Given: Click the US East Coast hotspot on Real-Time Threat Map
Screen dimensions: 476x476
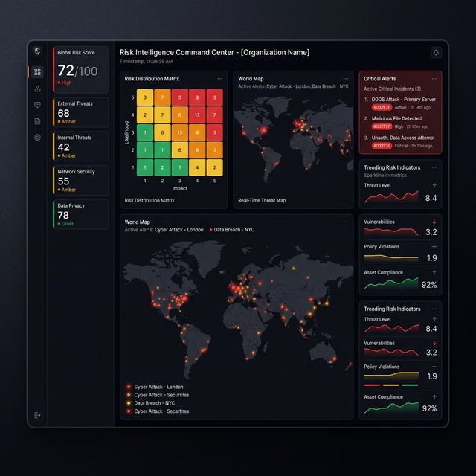Looking at the screenshot, I should pyautogui.click(x=263, y=130).
